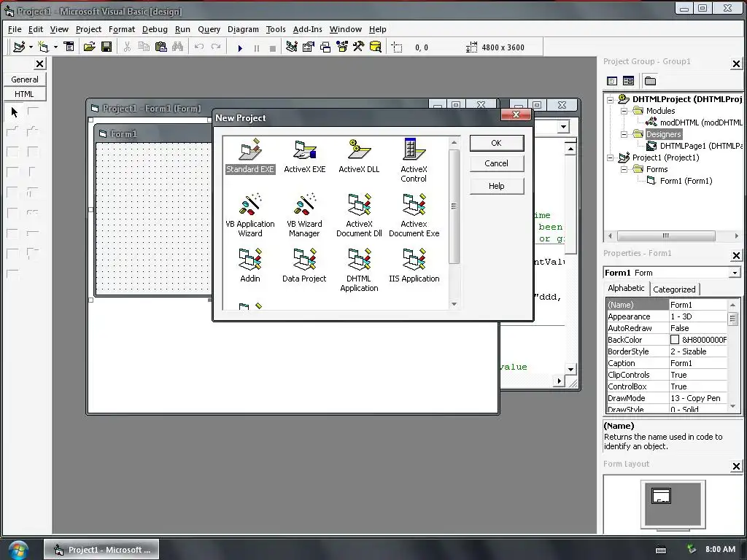The width and height of the screenshot is (747, 560).
Task: Click the form thumbnail in Form Layout
Action: (x=661, y=496)
